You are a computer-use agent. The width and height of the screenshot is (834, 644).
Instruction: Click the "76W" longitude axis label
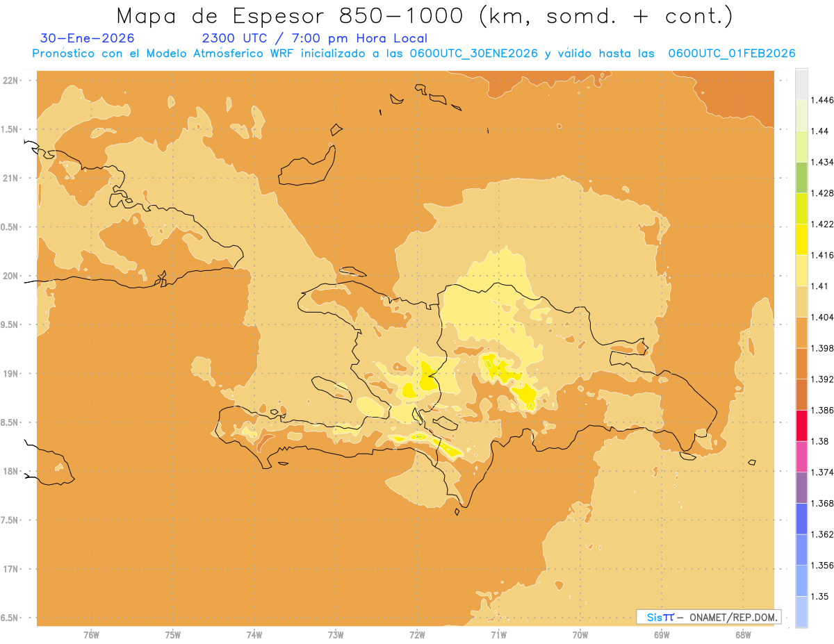92,635
